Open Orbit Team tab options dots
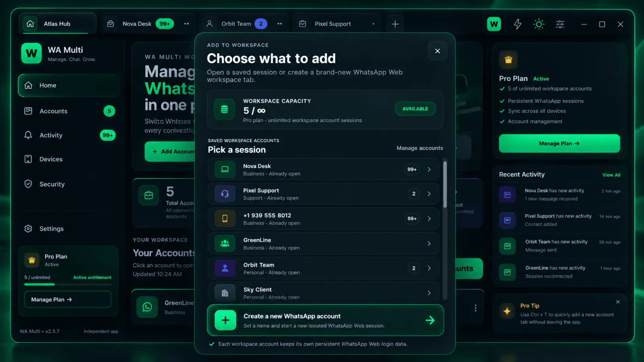This screenshot has height=362, width=644. (x=280, y=24)
